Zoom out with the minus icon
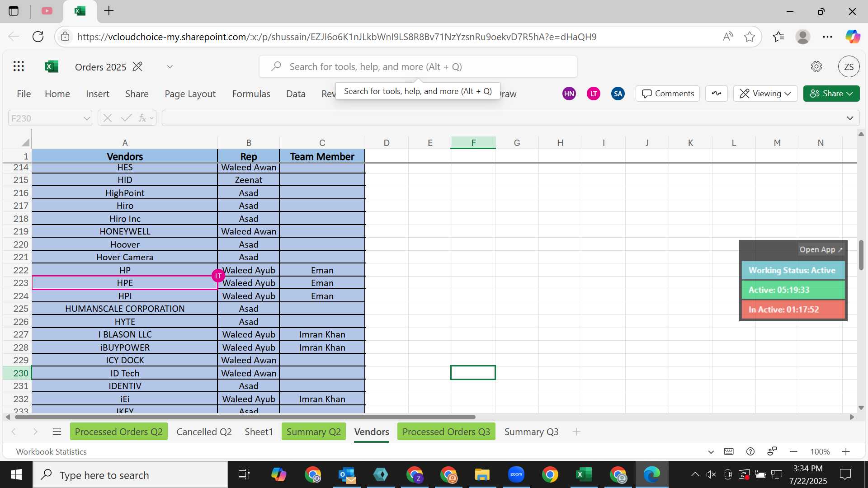868x488 pixels. pos(793,451)
